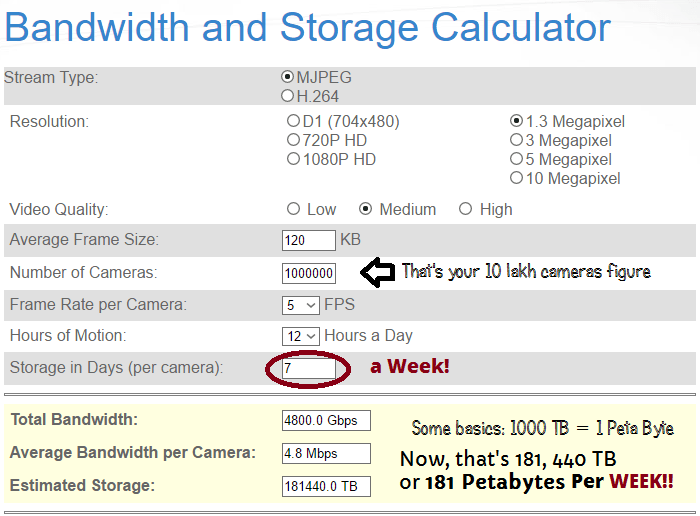The width and height of the screenshot is (700, 516).
Task: Click the Average Frame Size field
Action: 308,240
